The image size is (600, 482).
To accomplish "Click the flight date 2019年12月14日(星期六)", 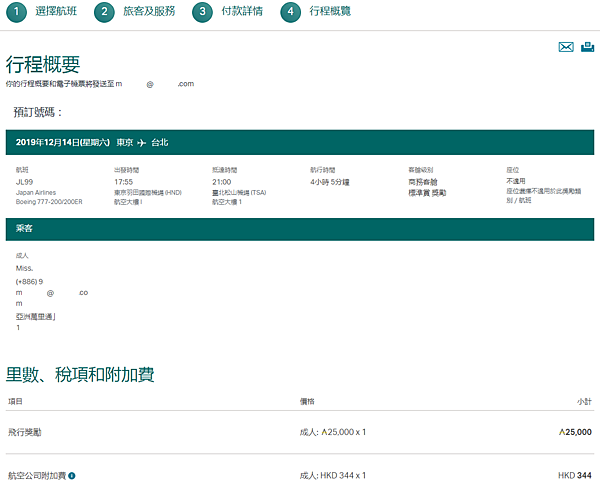I will point(63,142).
